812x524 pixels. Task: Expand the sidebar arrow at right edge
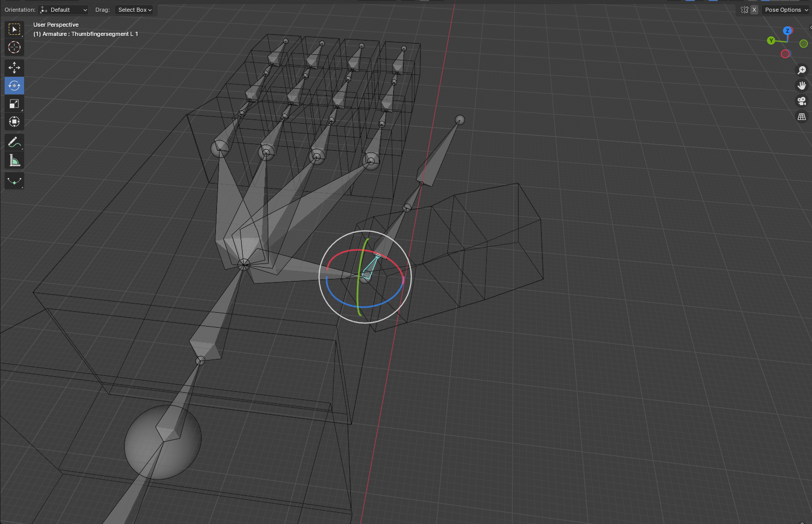click(x=809, y=27)
